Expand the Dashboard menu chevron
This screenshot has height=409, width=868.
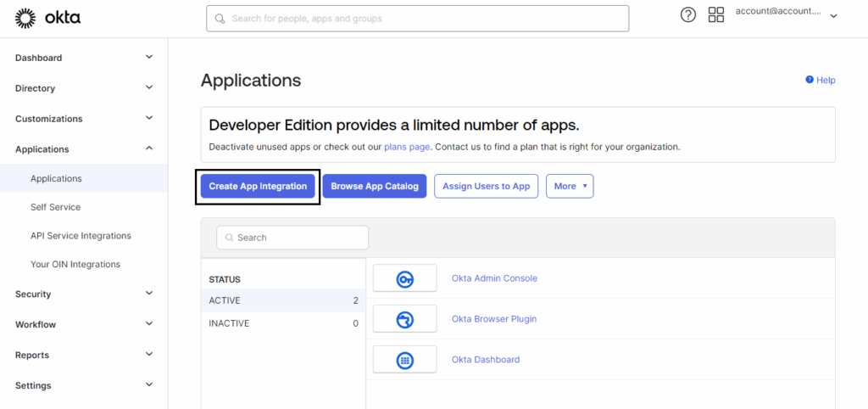pos(149,57)
